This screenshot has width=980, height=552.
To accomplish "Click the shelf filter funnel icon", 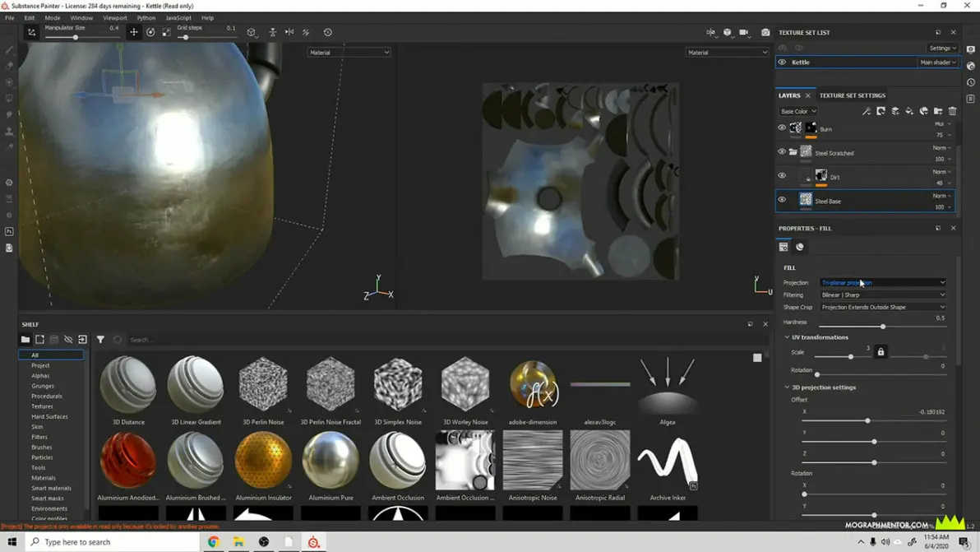I will click(x=100, y=340).
